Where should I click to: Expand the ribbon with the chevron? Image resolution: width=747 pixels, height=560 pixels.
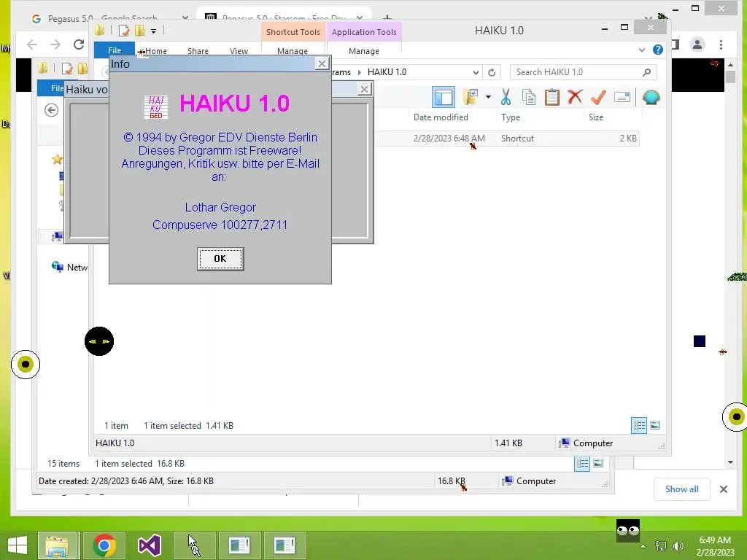click(x=642, y=50)
